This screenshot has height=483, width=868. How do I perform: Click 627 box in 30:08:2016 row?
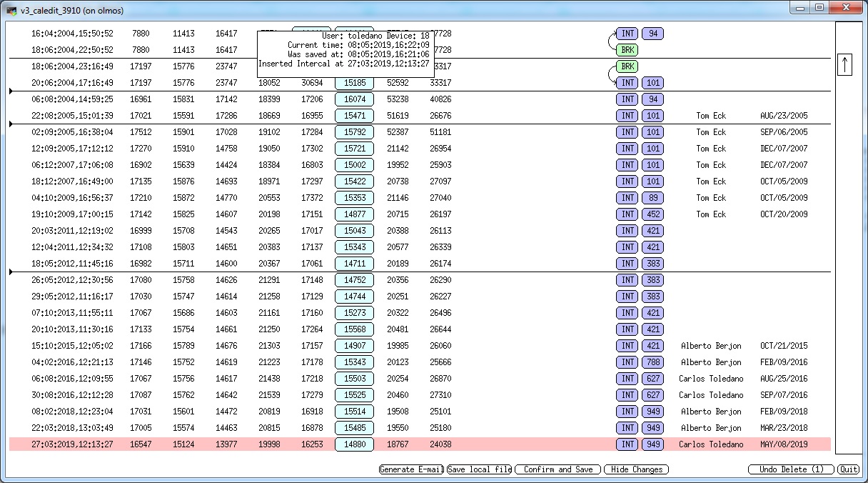pos(652,395)
